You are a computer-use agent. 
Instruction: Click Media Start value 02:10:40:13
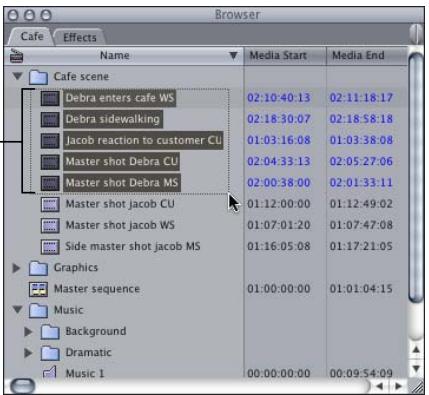tap(279, 98)
